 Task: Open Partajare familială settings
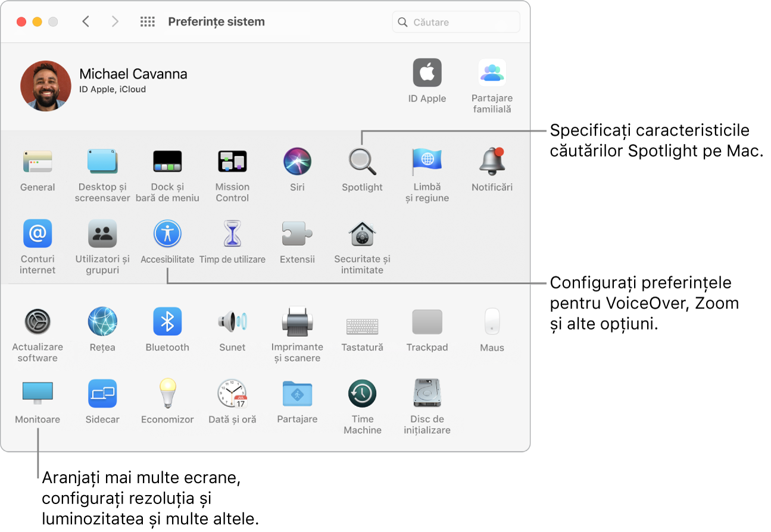point(492,73)
